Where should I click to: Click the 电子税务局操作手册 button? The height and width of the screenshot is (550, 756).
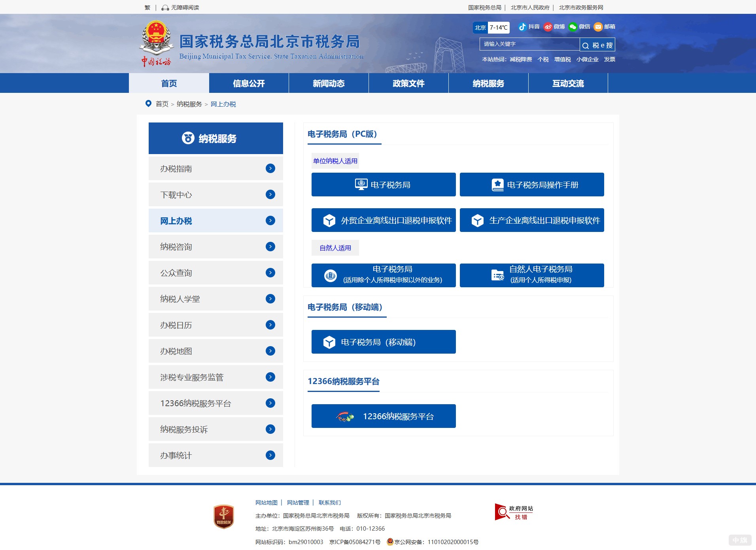click(532, 185)
